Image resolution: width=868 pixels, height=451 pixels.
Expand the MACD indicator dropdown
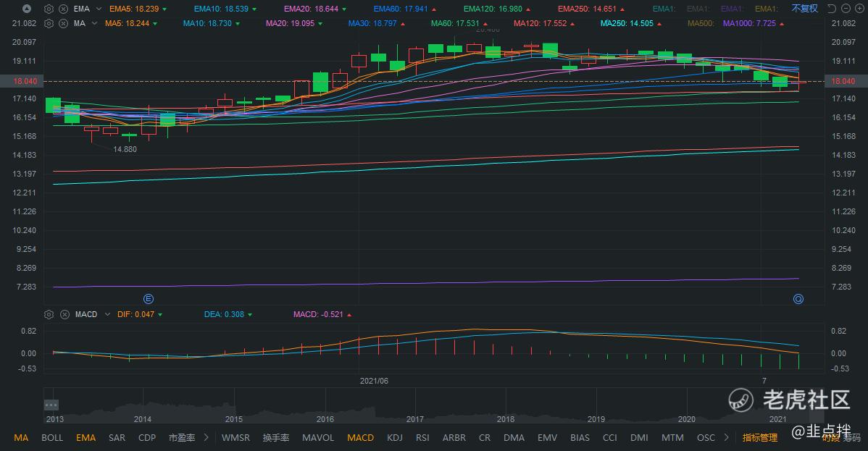pos(107,314)
